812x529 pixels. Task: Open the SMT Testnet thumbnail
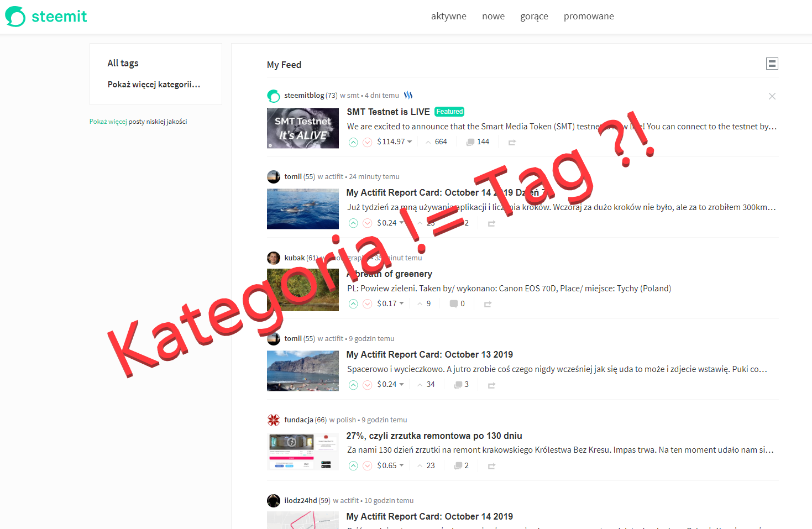[x=303, y=128]
